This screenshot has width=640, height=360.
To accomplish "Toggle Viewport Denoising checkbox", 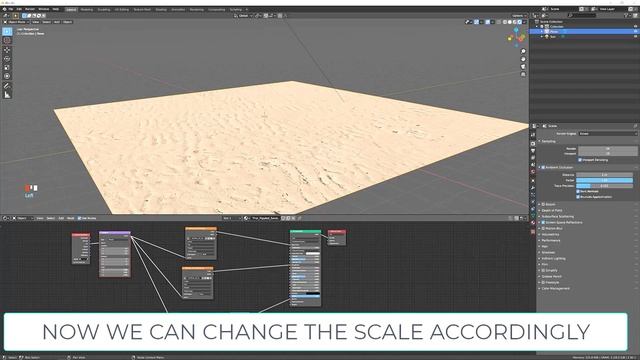I will click(x=580, y=160).
